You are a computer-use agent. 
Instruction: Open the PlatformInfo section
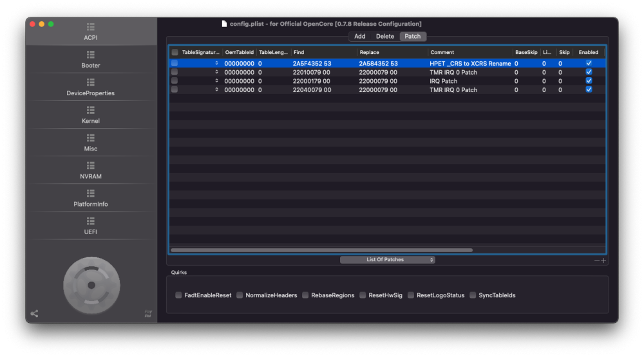(x=91, y=198)
